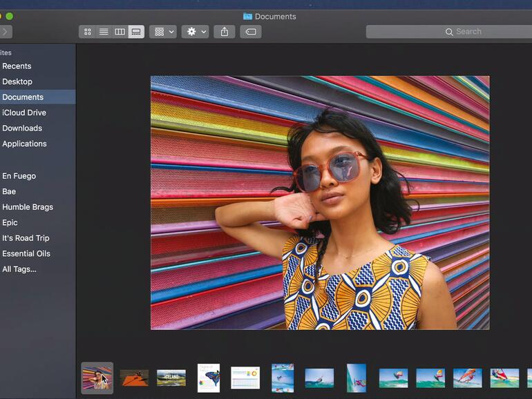
Task: Focus the Search field
Action: pyautogui.click(x=449, y=32)
